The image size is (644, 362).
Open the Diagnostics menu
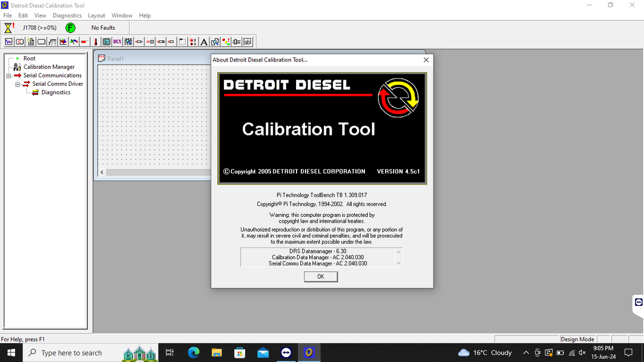pos(67,15)
